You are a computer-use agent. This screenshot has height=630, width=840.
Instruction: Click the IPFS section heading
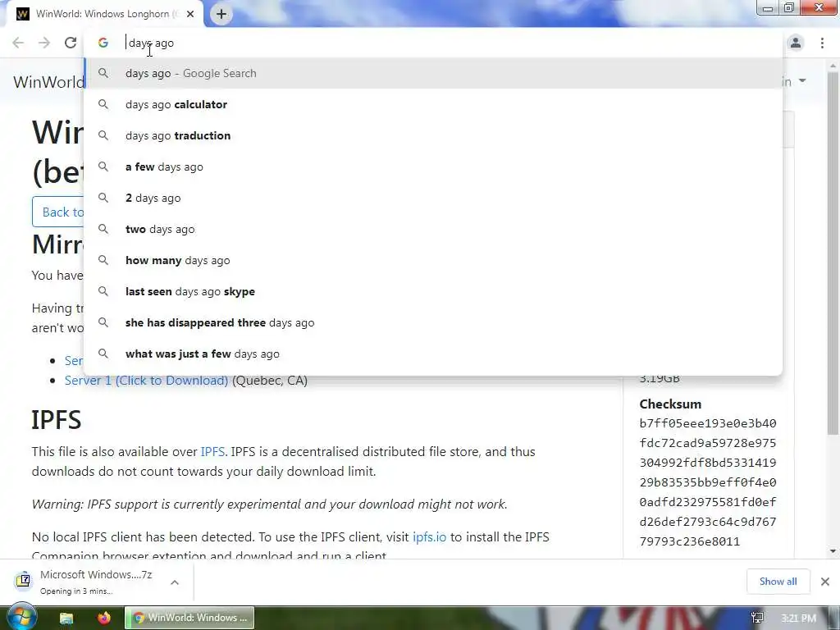pyautogui.click(x=57, y=420)
